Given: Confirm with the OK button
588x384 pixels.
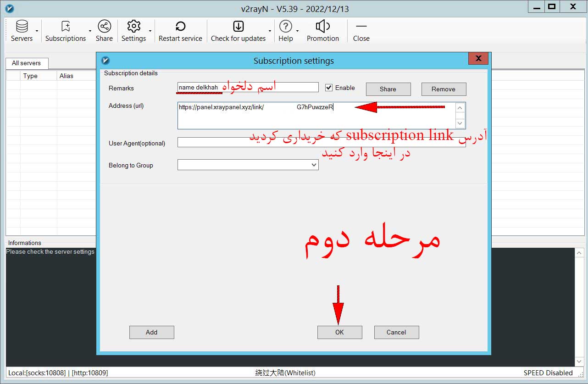Looking at the screenshot, I should pos(339,332).
